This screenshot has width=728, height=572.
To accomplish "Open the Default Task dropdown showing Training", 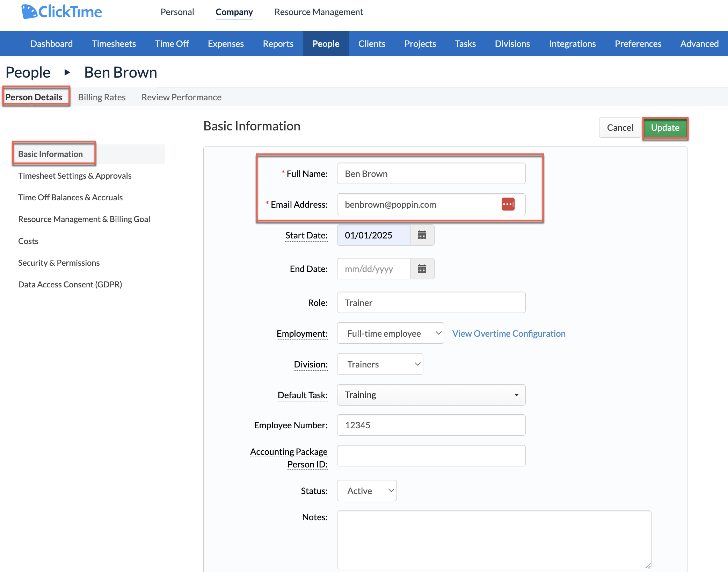I will [x=431, y=395].
